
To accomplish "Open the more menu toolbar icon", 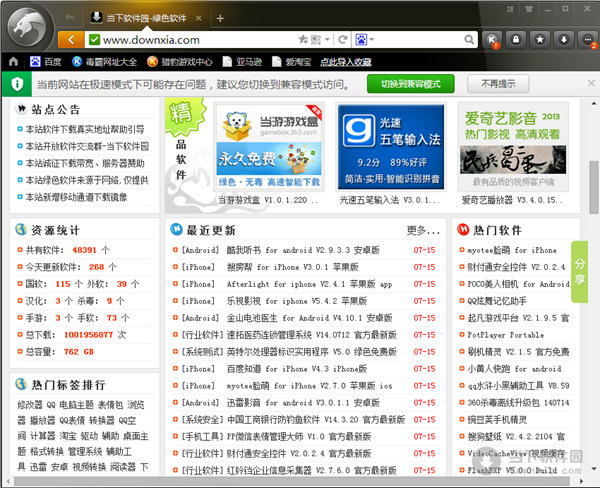I will pos(587,39).
